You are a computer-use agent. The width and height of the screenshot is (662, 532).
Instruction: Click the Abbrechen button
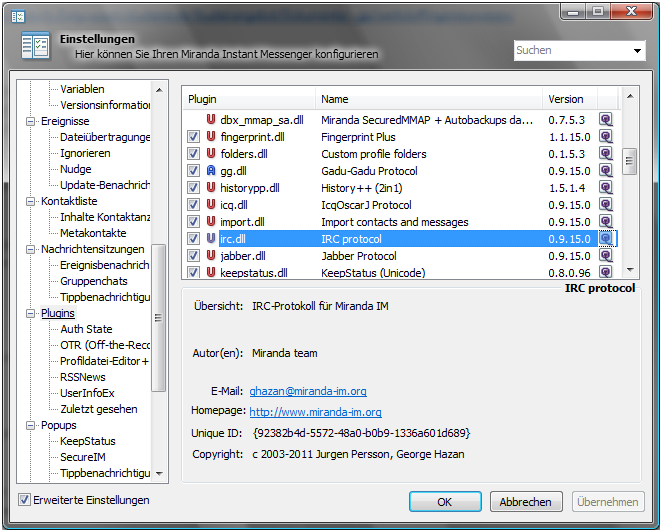click(x=526, y=502)
